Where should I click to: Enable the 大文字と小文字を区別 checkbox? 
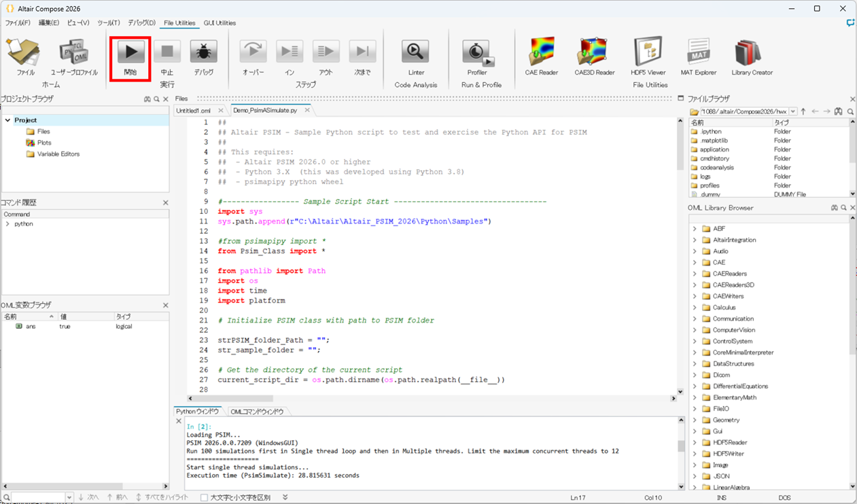(204, 497)
